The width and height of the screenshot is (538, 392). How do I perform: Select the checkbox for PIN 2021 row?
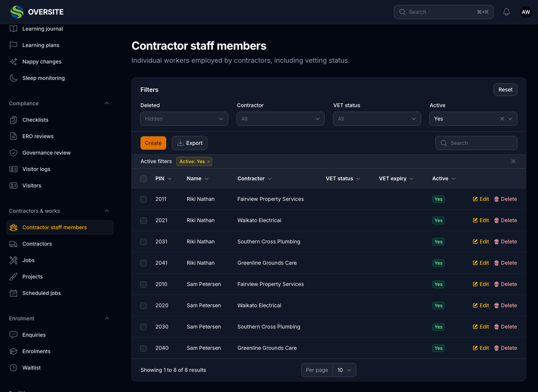[x=143, y=221]
